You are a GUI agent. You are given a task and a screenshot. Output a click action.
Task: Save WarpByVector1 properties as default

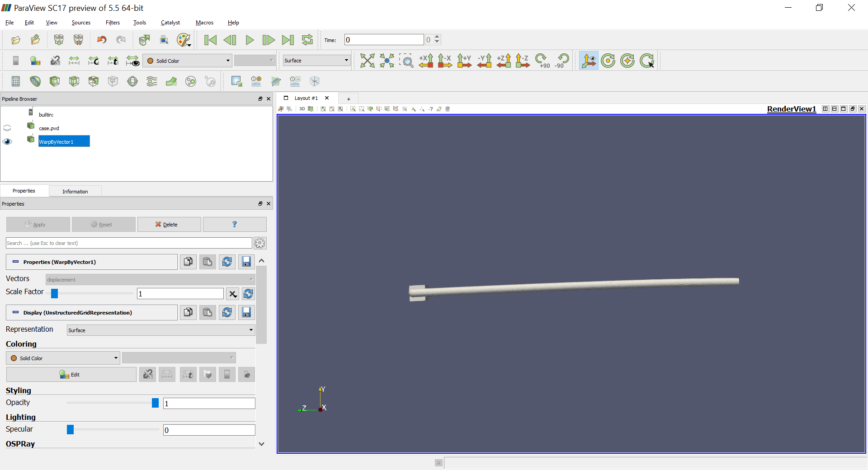(x=246, y=262)
